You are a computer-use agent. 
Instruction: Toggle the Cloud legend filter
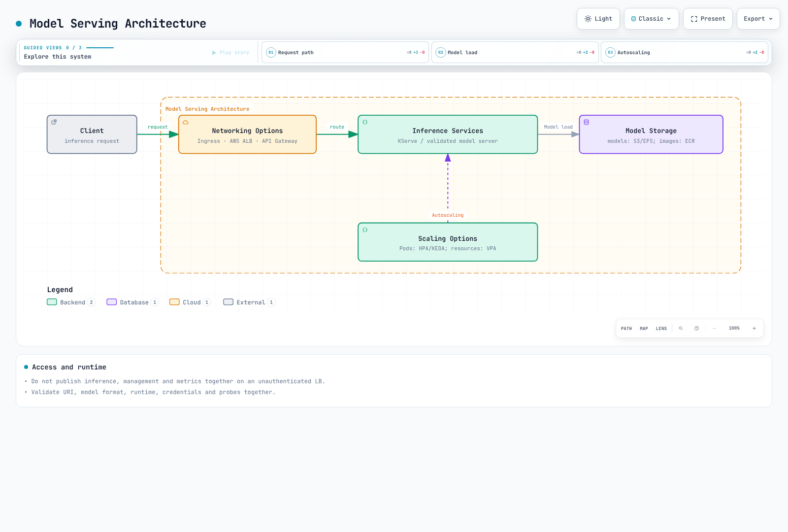click(190, 302)
